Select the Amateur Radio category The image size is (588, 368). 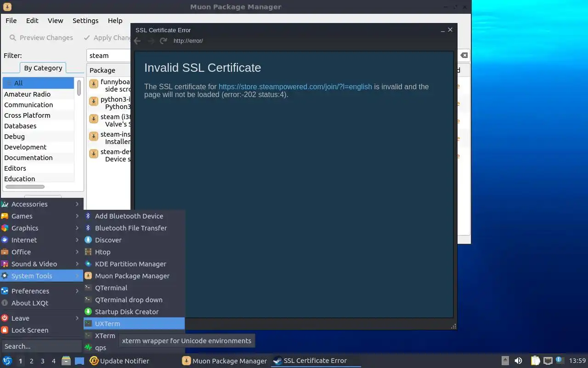(39, 94)
